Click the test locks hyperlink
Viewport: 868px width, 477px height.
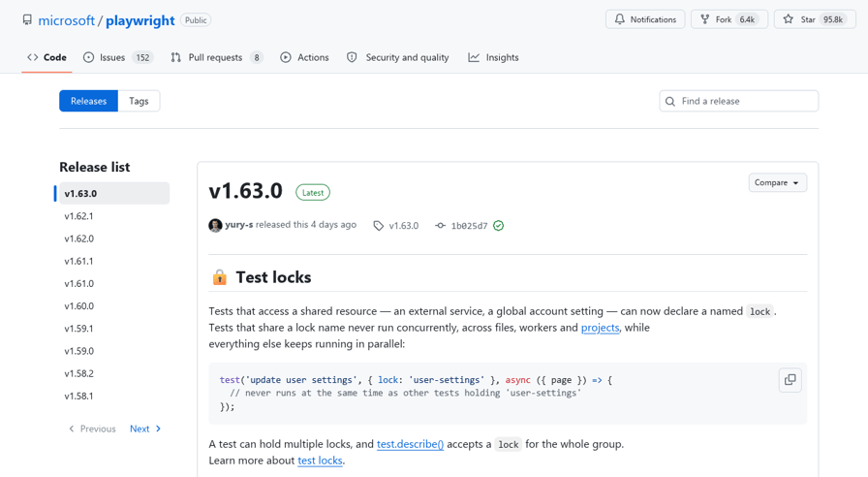pos(320,461)
